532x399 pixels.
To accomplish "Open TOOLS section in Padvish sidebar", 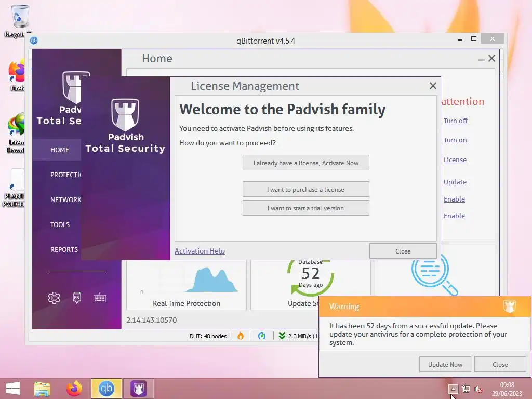I will 60,224.
